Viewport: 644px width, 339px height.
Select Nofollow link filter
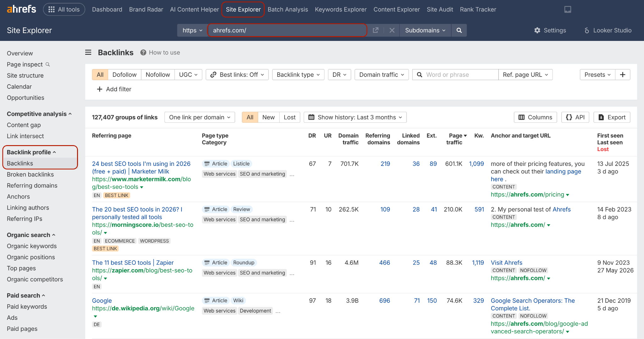pyautogui.click(x=158, y=75)
